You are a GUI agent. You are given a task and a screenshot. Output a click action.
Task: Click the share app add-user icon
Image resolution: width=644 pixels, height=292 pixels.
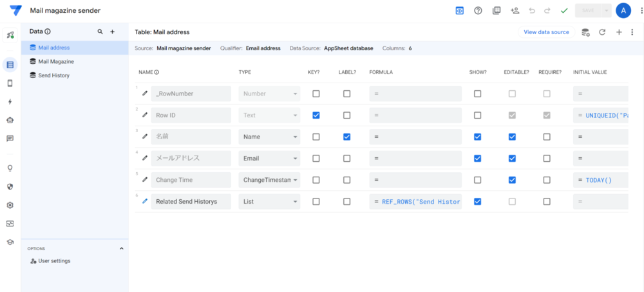click(x=515, y=10)
